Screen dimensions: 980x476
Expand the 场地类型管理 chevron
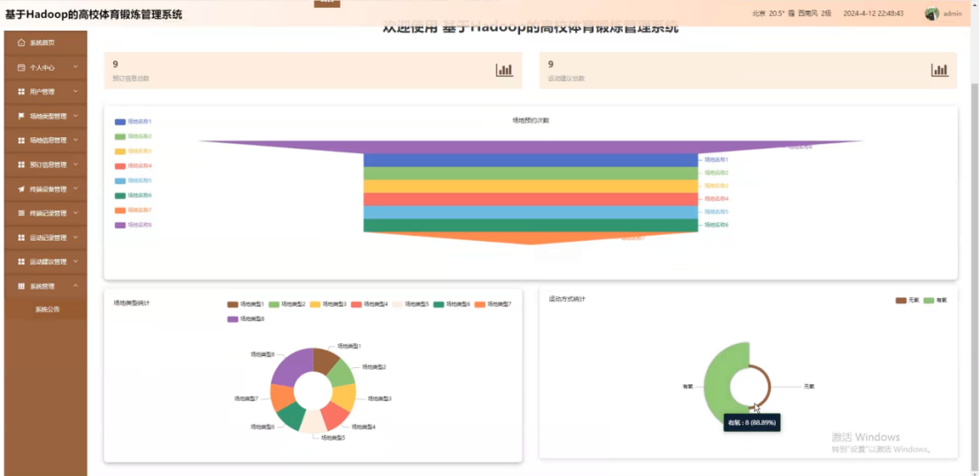coord(76,115)
